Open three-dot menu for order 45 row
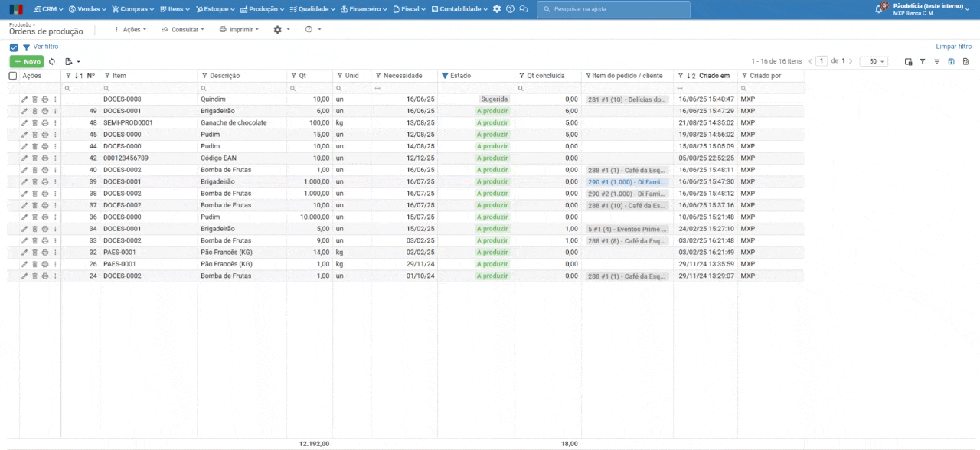 [55, 135]
